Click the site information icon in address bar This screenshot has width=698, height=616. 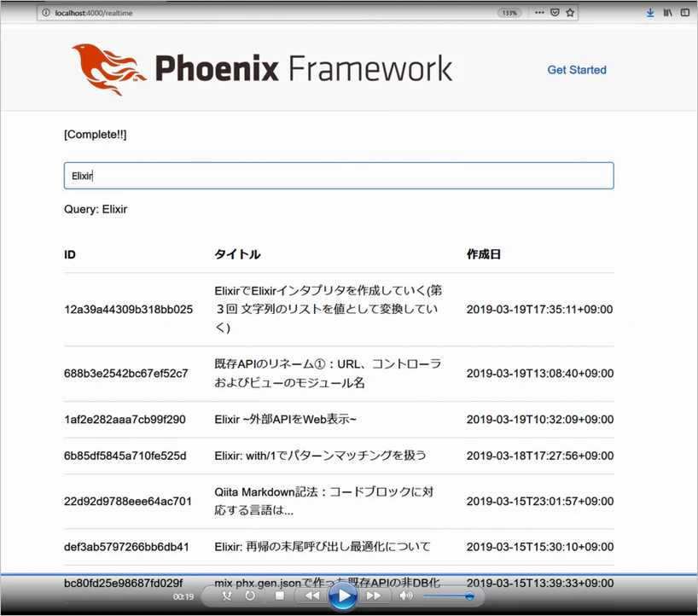point(46,13)
